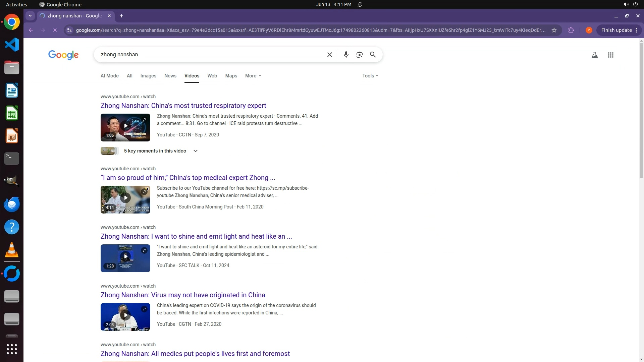View site information icon in address bar
This screenshot has width=644, height=362.
click(69, 30)
